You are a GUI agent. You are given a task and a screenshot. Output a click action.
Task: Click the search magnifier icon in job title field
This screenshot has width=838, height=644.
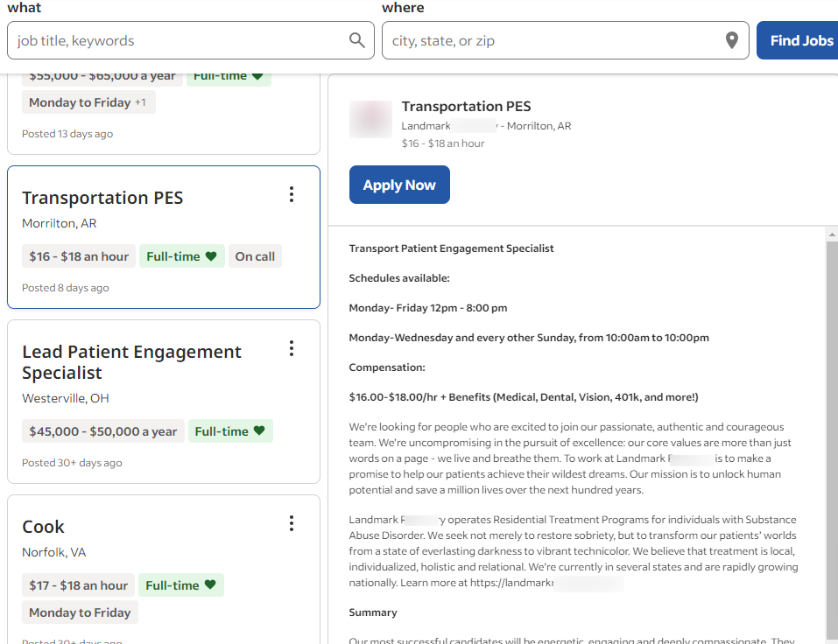click(x=356, y=40)
